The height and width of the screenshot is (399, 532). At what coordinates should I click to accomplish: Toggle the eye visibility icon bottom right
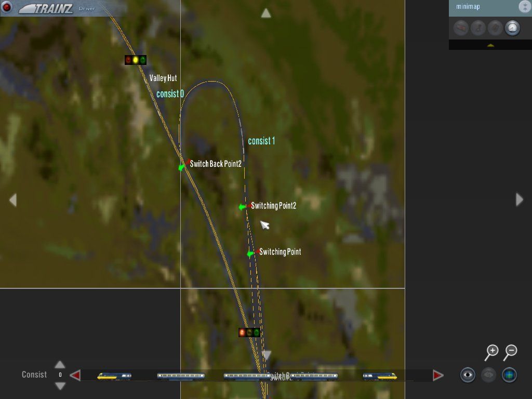(467, 375)
